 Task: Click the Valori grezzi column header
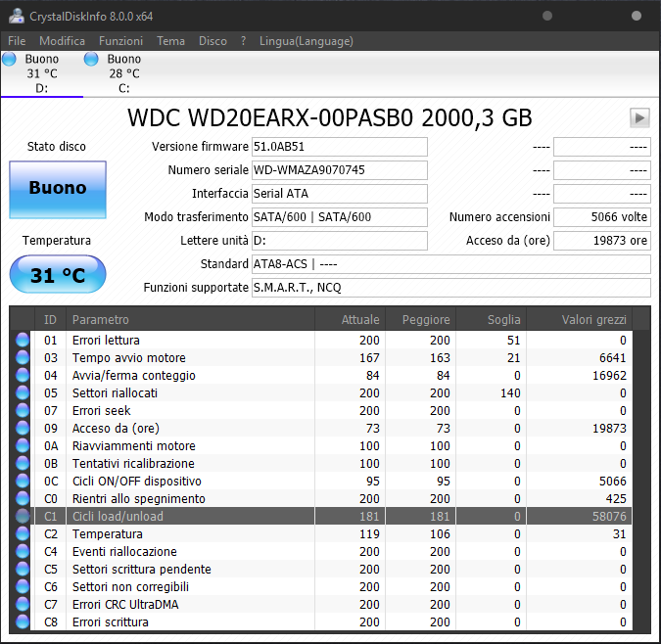click(579, 319)
